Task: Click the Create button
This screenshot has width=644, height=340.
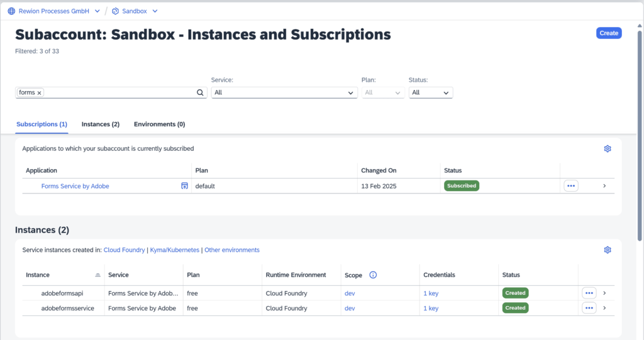Action: pyautogui.click(x=609, y=33)
